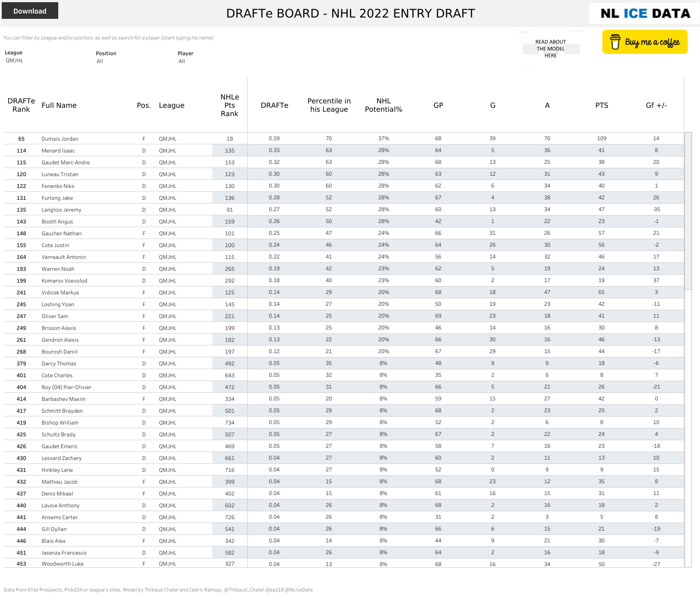Click the Gf +/- column header
This screenshot has height=598, width=700.
point(656,105)
